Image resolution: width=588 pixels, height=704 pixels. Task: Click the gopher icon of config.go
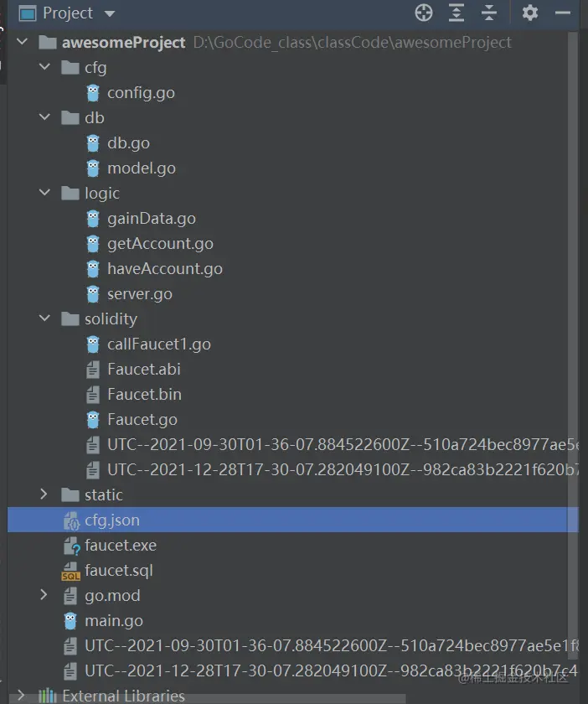(x=93, y=92)
